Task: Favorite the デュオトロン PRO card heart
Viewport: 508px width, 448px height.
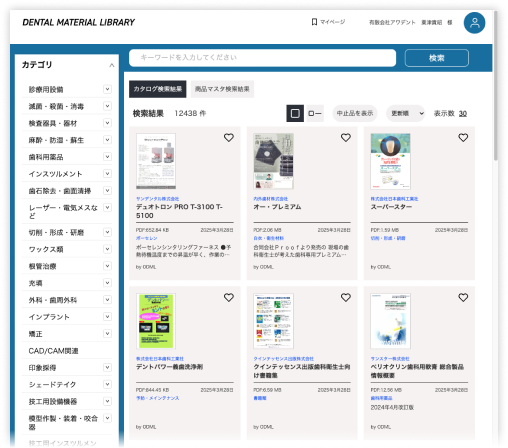Action: [229, 137]
